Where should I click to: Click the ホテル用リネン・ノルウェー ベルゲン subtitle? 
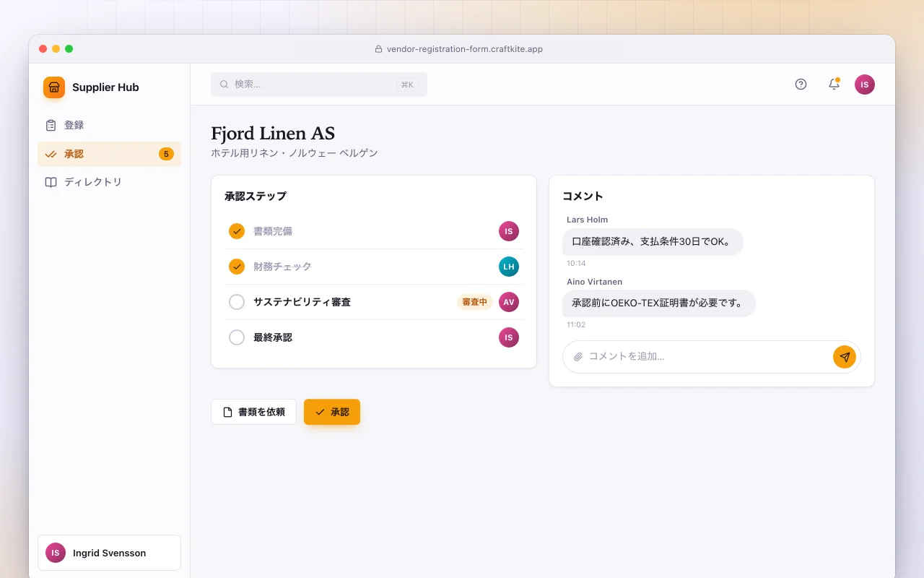point(295,153)
